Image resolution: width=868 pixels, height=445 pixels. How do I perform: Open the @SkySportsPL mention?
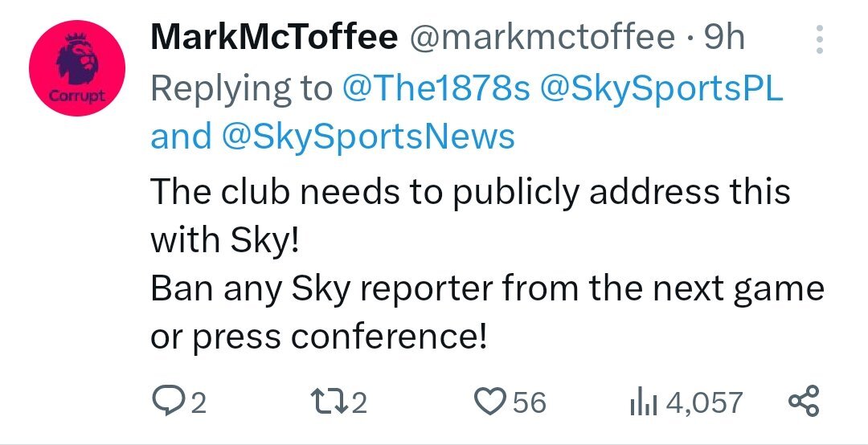(661, 88)
